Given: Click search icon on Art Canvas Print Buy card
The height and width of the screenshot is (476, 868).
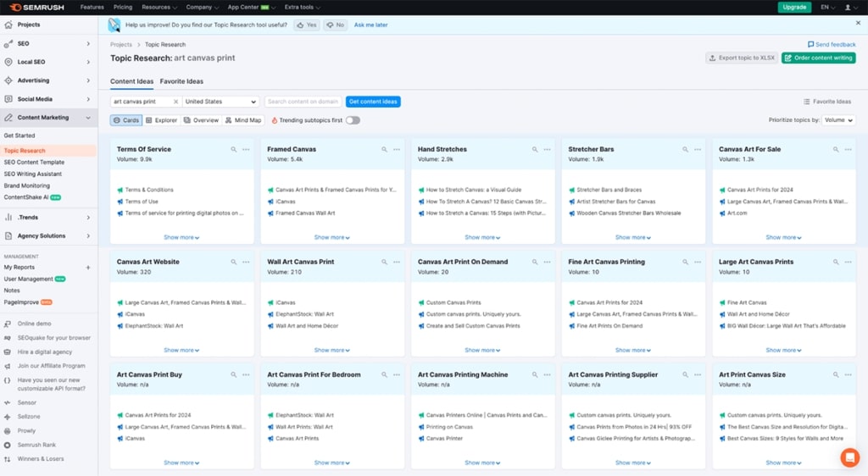Looking at the screenshot, I should [234, 375].
